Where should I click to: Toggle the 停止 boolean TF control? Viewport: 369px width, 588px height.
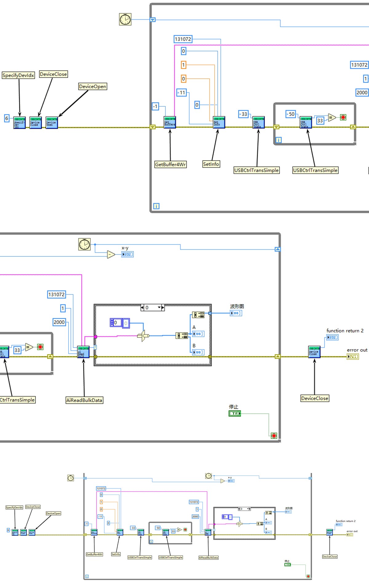click(235, 413)
